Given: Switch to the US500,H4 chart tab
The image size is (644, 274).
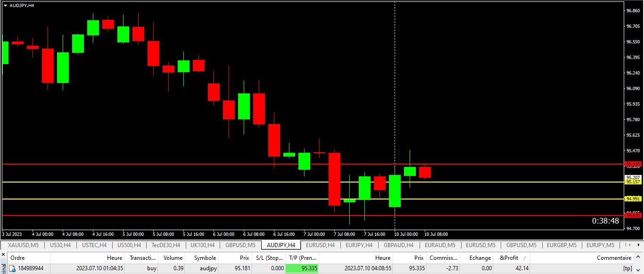Looking at the screenshot, I should pyautogui.click(x=129, y=245).
